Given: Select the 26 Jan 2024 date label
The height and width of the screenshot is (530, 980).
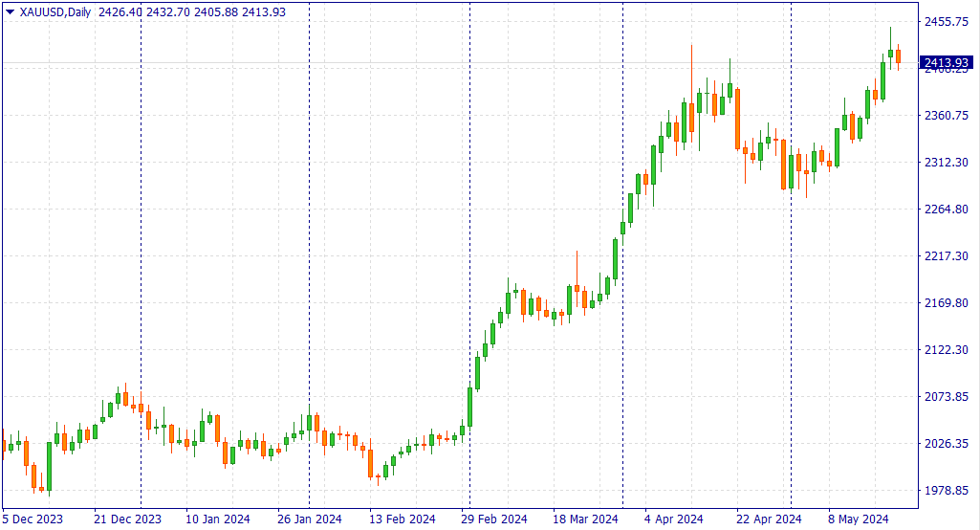Looking at the screenshot, I should pyautogui.click(x=309, y=519).
